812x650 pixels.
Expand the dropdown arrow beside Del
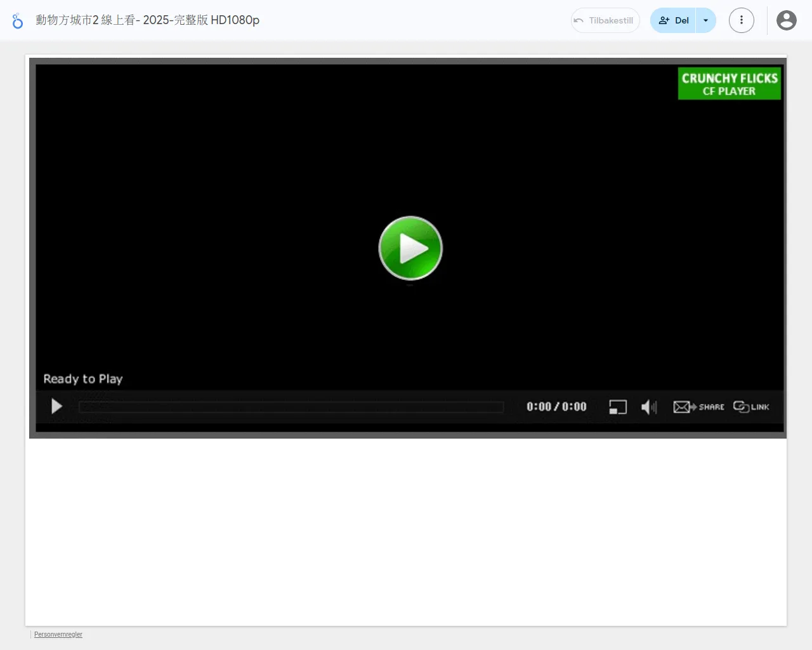coord(705,20)
